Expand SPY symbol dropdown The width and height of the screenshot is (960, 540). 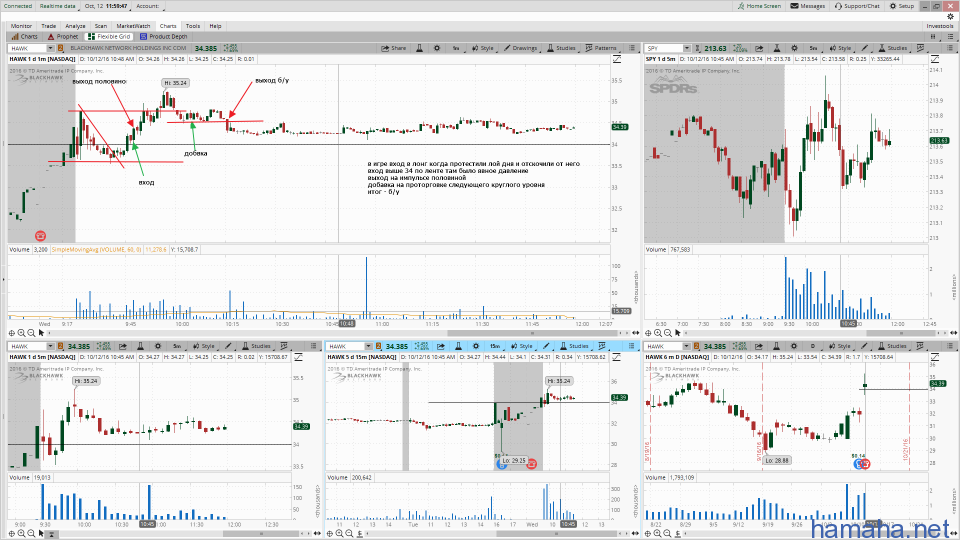[x=687, y=48]
